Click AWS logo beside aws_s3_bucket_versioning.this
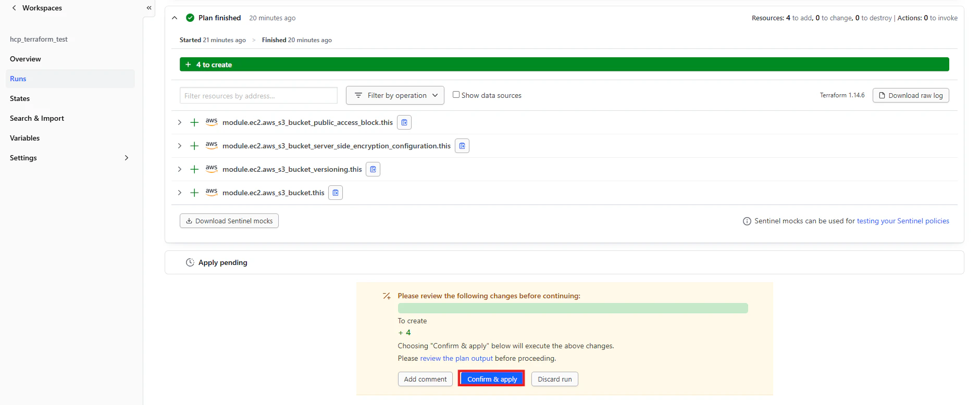 pyautogui.click(x=212, y=169)
